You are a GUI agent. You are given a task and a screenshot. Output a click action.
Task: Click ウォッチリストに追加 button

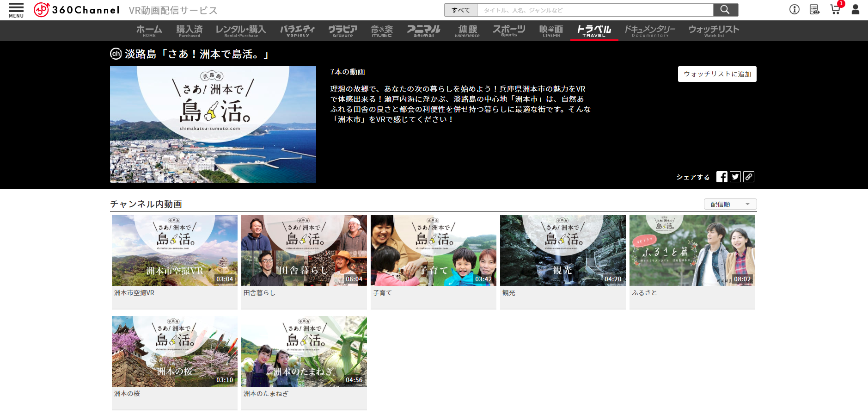tap(717, 74)
